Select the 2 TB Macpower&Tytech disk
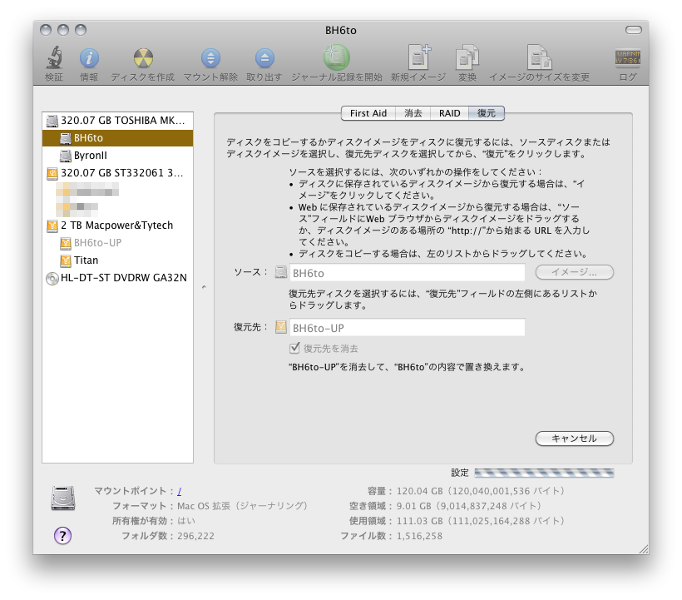The height and width of the screenshot is (600, 682). (x=117, y=225)
